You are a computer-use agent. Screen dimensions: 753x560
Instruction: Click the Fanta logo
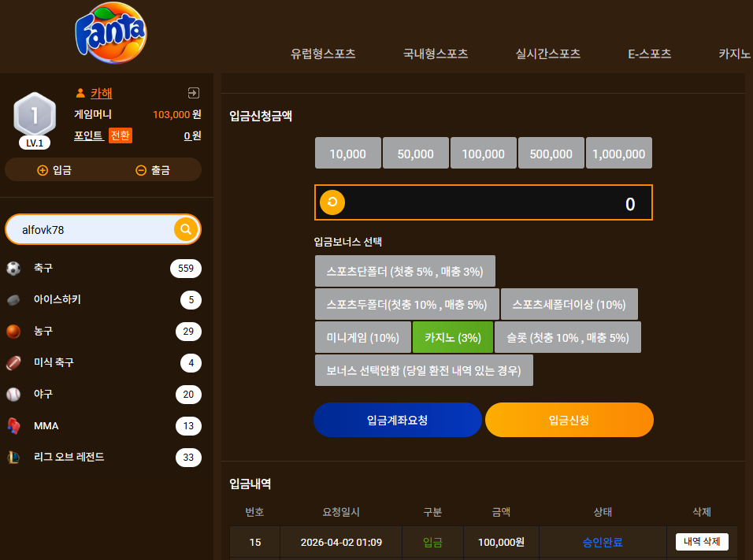(111, 33)
